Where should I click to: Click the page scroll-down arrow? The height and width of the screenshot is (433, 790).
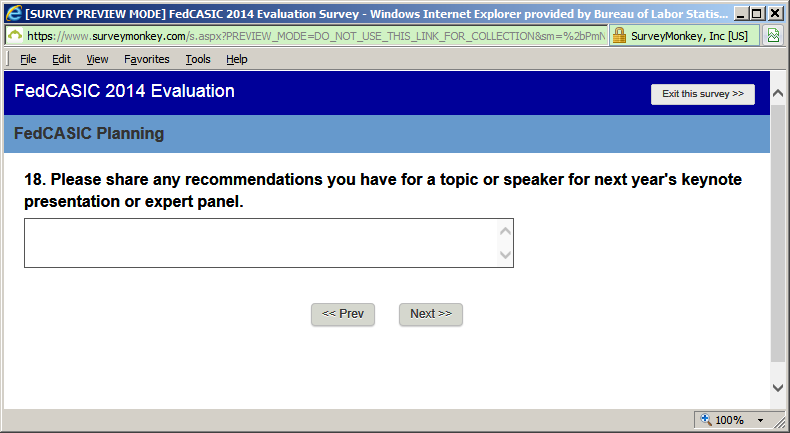coord(778,388)
